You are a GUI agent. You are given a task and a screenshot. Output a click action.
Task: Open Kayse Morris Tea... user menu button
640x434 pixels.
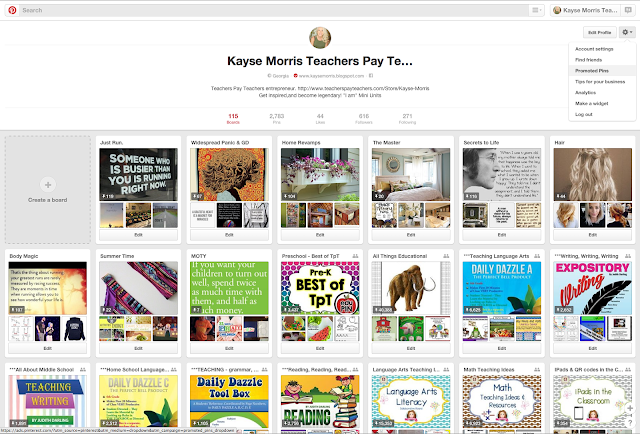coord(586,10)
